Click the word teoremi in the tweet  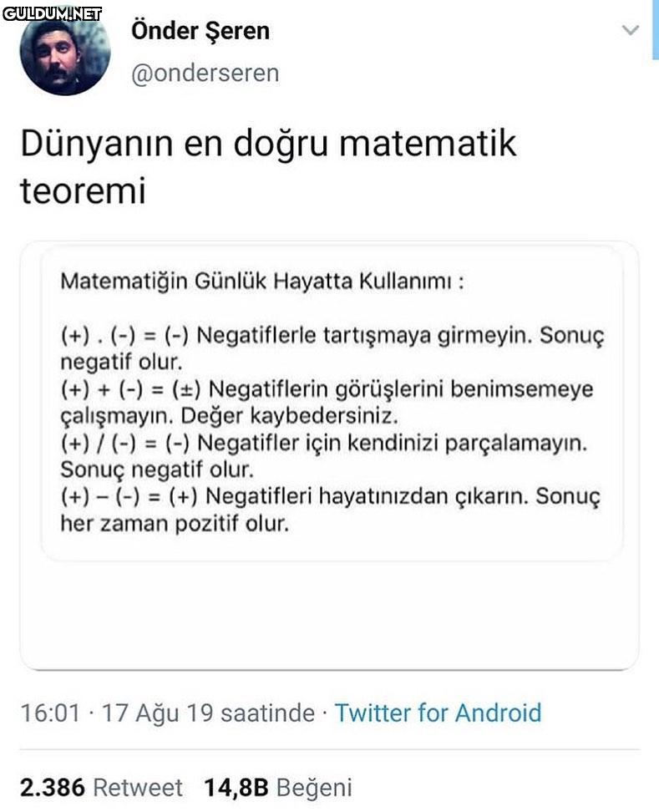83,190
